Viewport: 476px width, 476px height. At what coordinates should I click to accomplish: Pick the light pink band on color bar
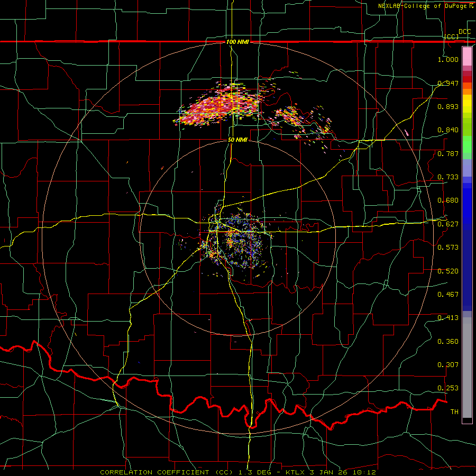(x=467, y=56)
